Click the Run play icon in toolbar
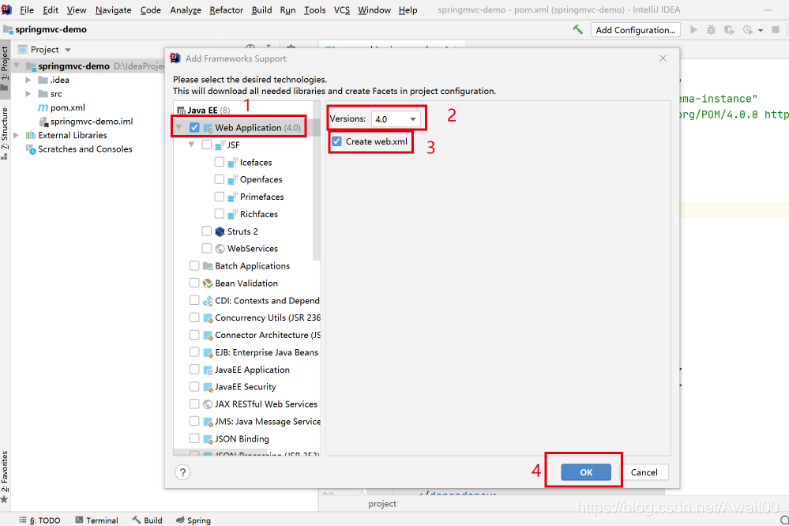 point(693,30)
